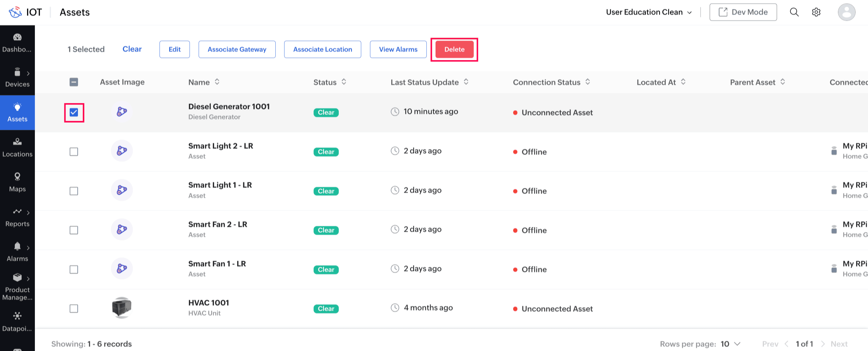Open the settings gear icon
Screen dimensions: 868x351
click(816, 12)
